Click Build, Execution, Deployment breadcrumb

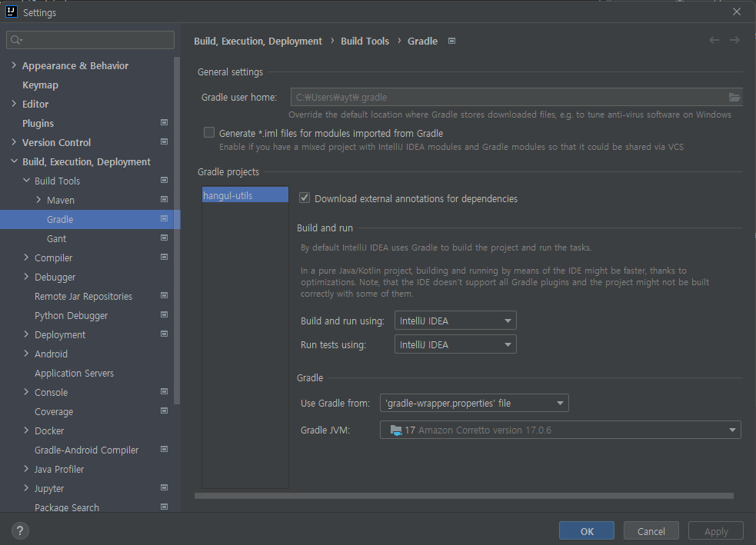[258, 42]
